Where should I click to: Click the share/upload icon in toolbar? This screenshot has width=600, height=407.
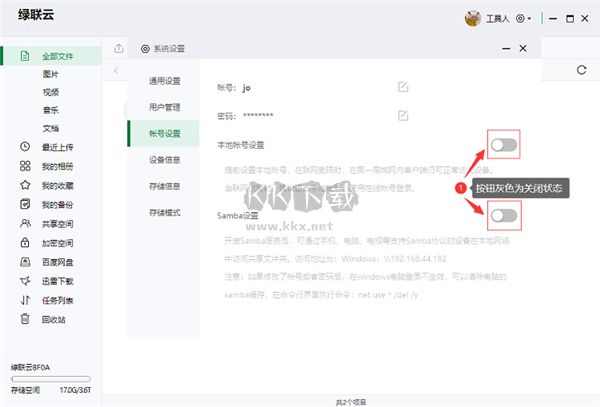coord(119,48)
